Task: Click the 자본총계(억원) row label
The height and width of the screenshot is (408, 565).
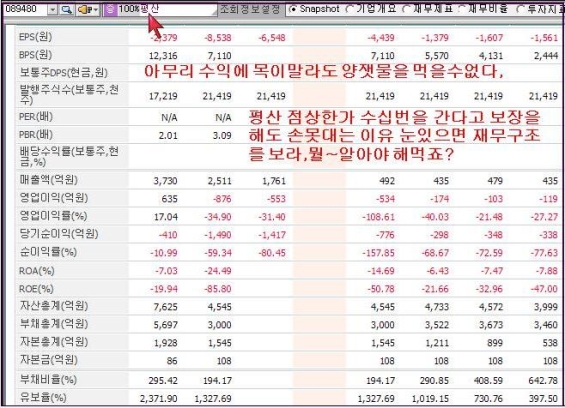Action: tap(53, 342)
